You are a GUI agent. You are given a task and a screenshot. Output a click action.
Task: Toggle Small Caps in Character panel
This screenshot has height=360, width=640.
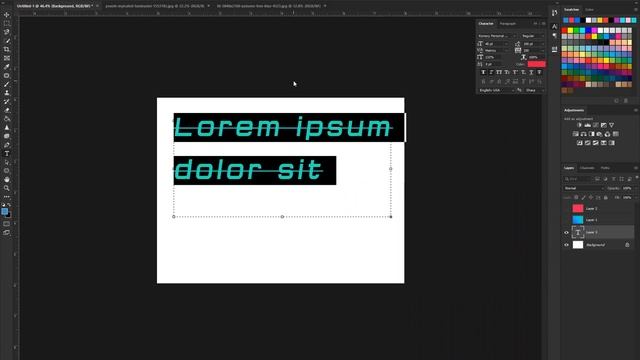507,72
